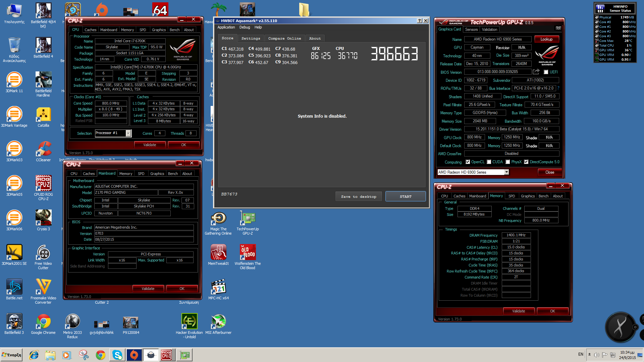Open the Recycle Bin icon
644x362 pixels.
click(x=14, y=50)
